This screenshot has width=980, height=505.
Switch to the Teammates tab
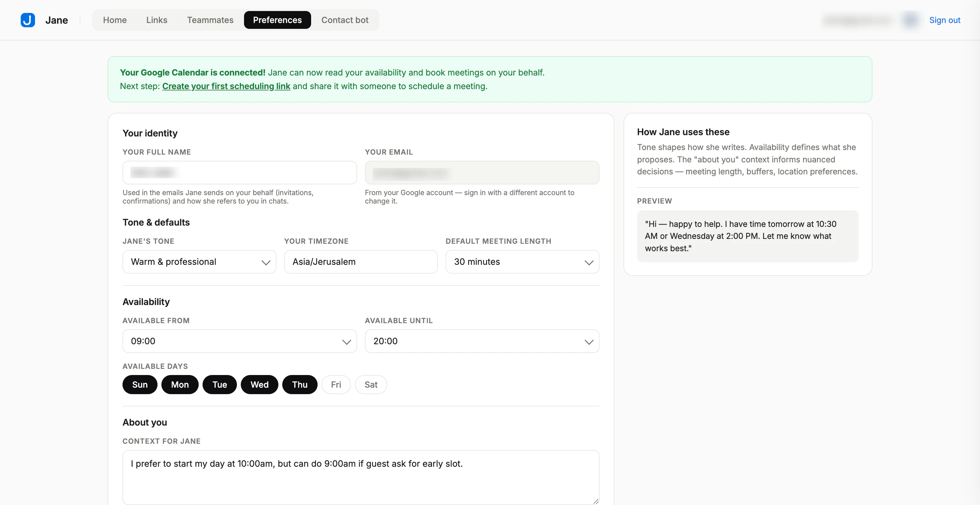(x=210, y=20)
